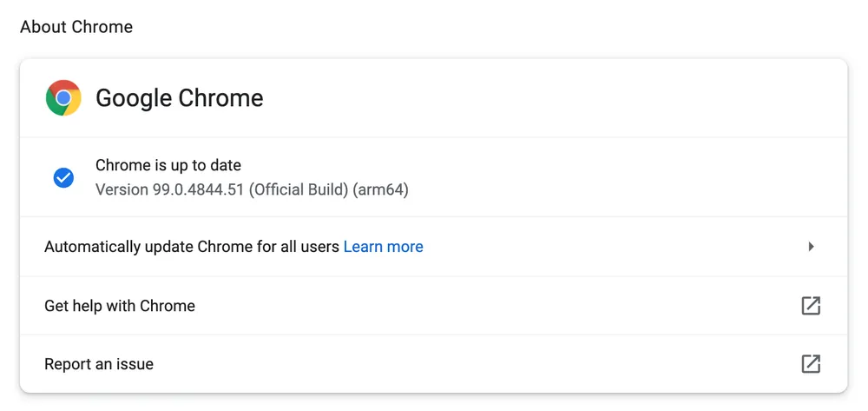Click the word Google in the card title

(134, 98)
